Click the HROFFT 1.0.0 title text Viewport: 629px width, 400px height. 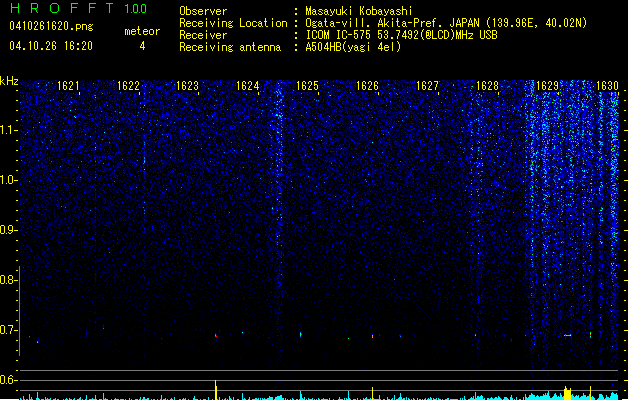pyautogui.click(x=79, y=8)
